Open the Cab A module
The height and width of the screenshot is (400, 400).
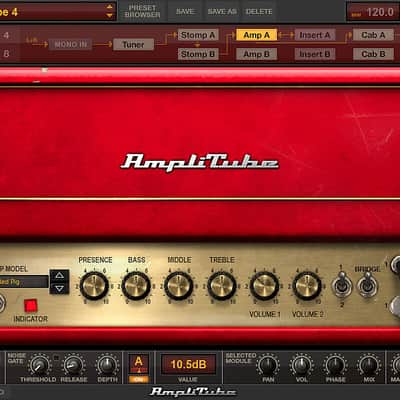[x=373, y=35]
